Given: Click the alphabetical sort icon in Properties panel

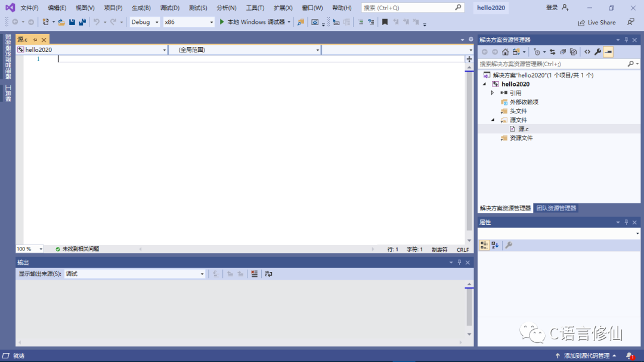Looking at the screenshot, I should [495, 245].
